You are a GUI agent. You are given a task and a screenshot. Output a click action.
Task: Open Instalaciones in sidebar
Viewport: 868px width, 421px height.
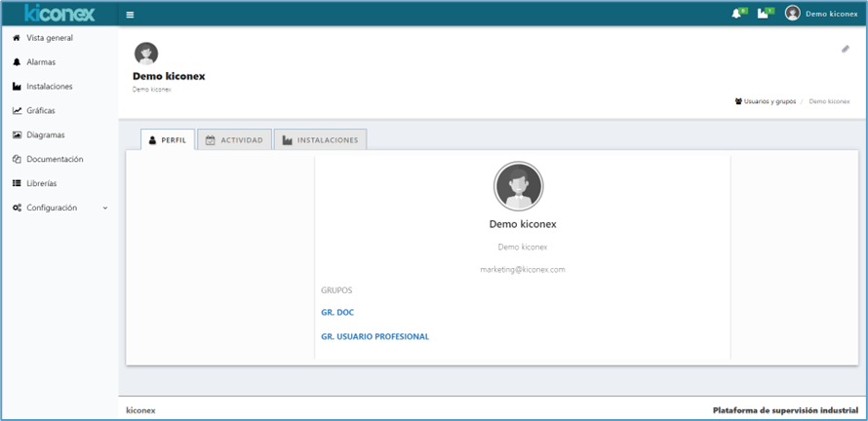[49, 87]
